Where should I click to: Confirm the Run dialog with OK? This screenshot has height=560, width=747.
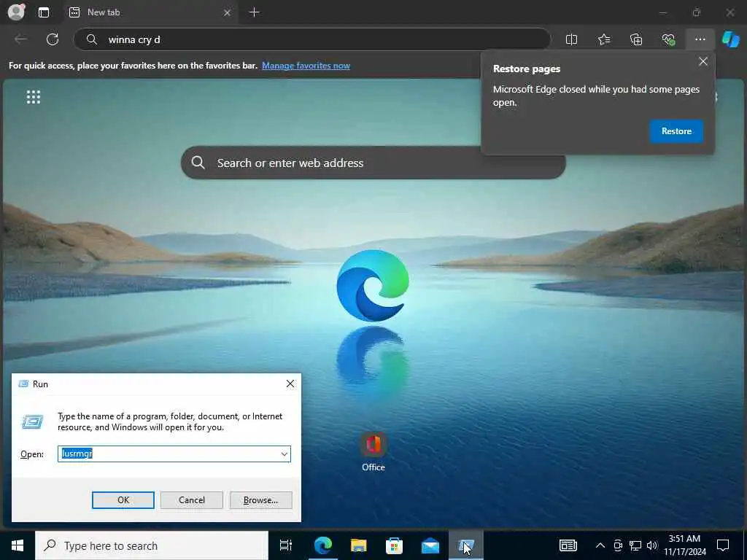[x=123, y=500]
